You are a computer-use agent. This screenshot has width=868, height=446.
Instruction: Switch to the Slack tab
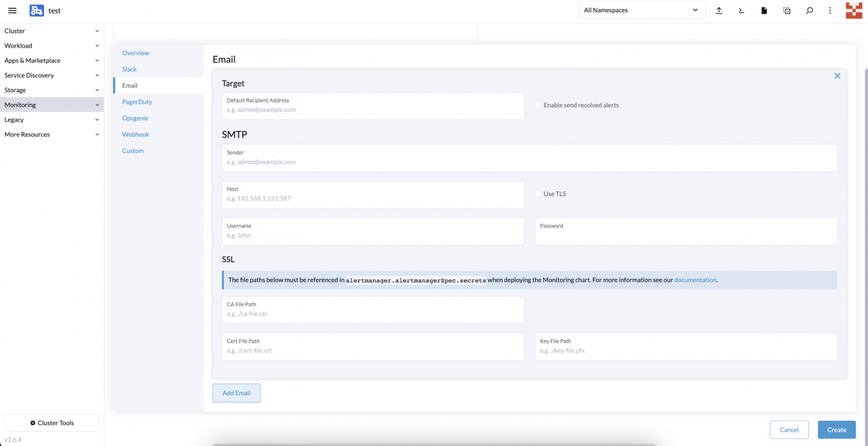coord(130,69)
